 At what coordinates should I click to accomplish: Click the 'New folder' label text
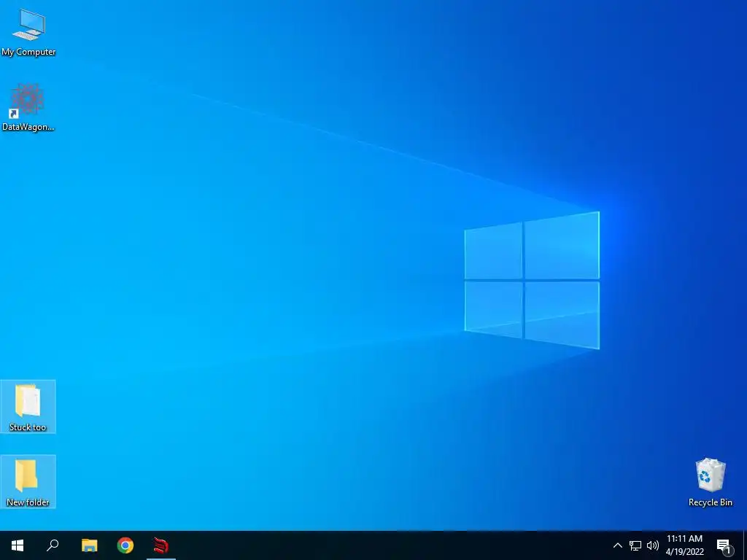click(x=28, y=502)
